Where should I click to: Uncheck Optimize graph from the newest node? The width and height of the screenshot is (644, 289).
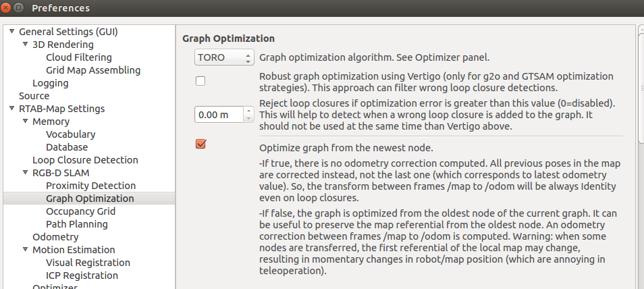pyautogui.click(x=200, y=144)
